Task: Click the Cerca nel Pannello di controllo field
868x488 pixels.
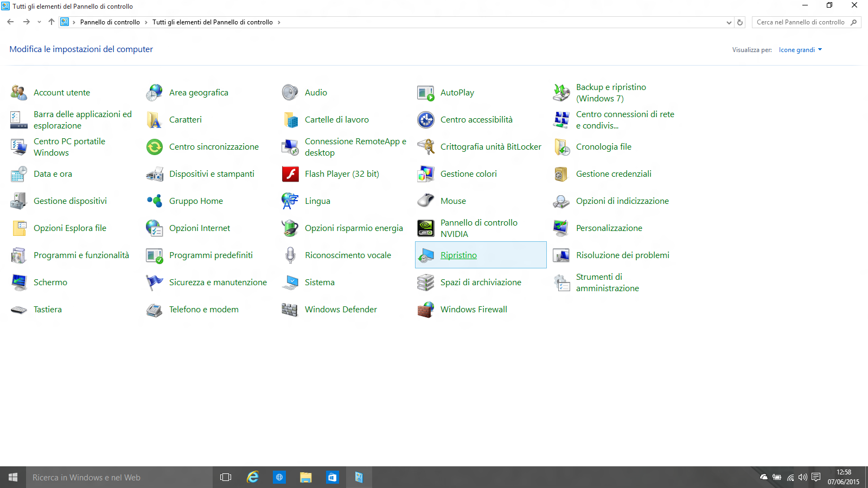Action: pyautogui.click(x=806, y=22)
